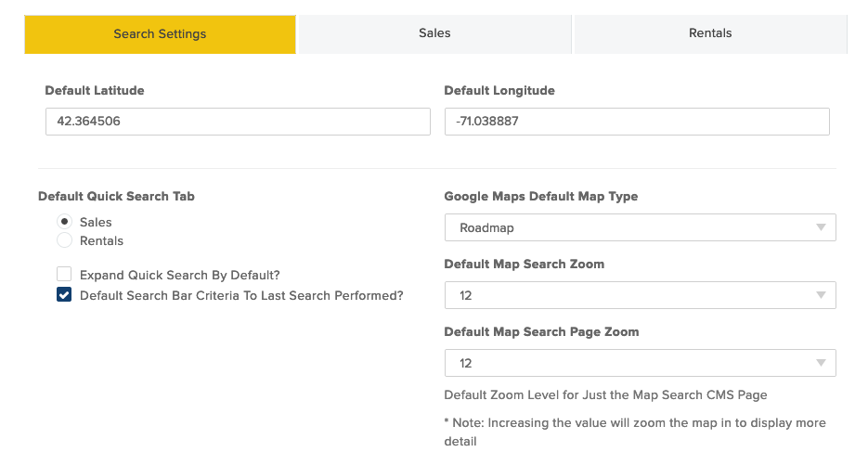Choose the Rentals radio button

click(x=64, y=240)
